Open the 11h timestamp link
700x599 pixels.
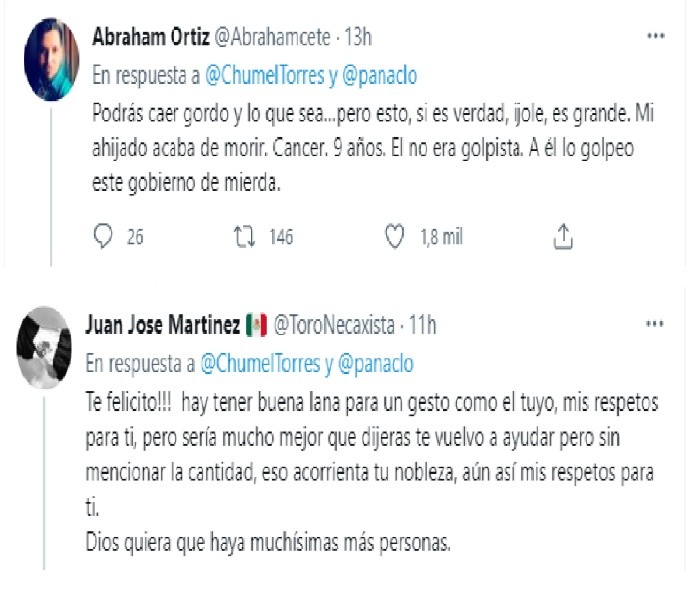[421, 325]
